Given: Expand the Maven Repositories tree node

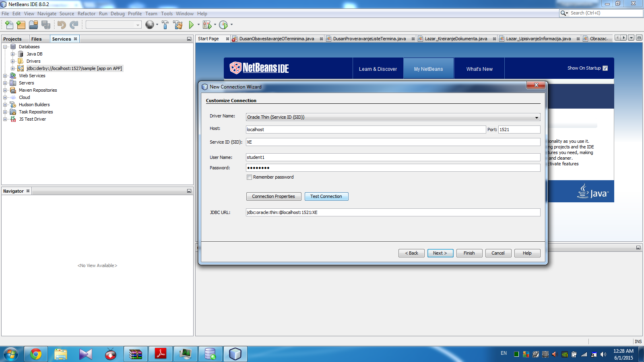Looking at the screenshot, I should click(x=5, y=90).
